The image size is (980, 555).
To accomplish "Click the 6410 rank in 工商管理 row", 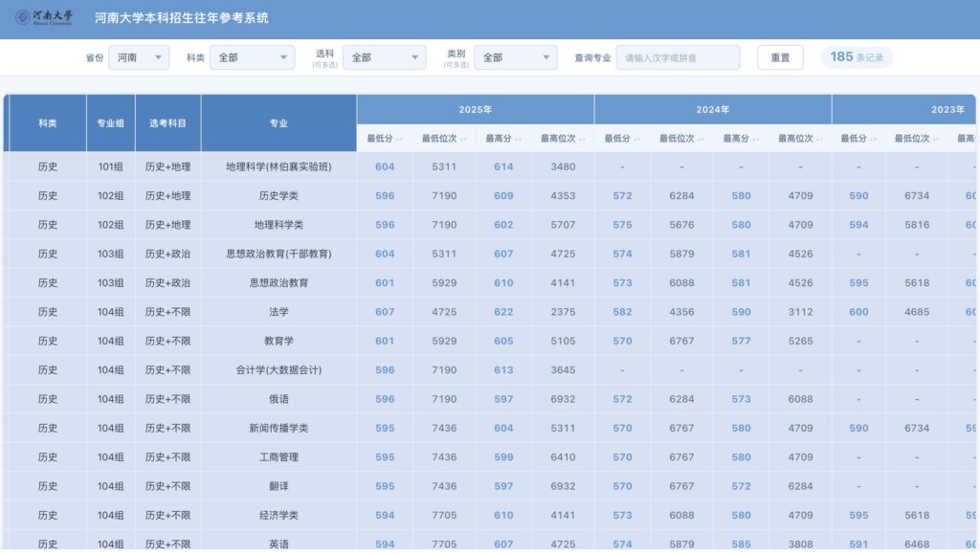I will [x=563, y=456].
